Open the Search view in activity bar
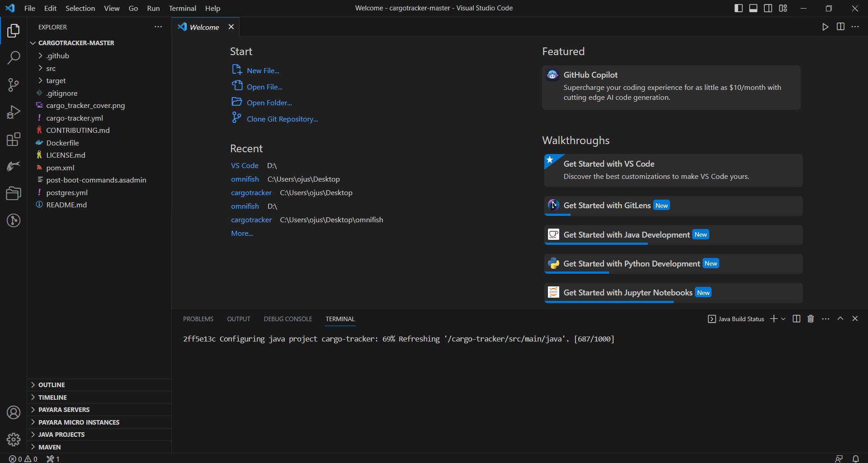This screenshot has height=463, width=868. pos(14,58)
